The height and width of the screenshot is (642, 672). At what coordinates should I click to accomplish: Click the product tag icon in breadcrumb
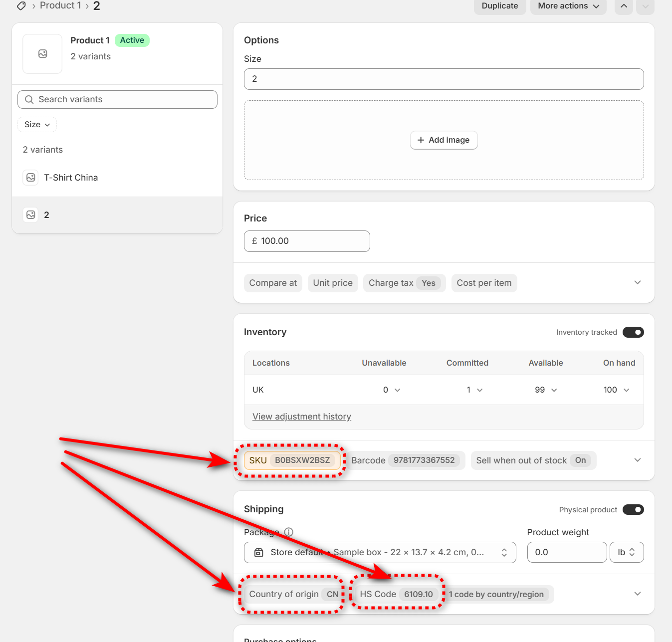tap(21, 6)
